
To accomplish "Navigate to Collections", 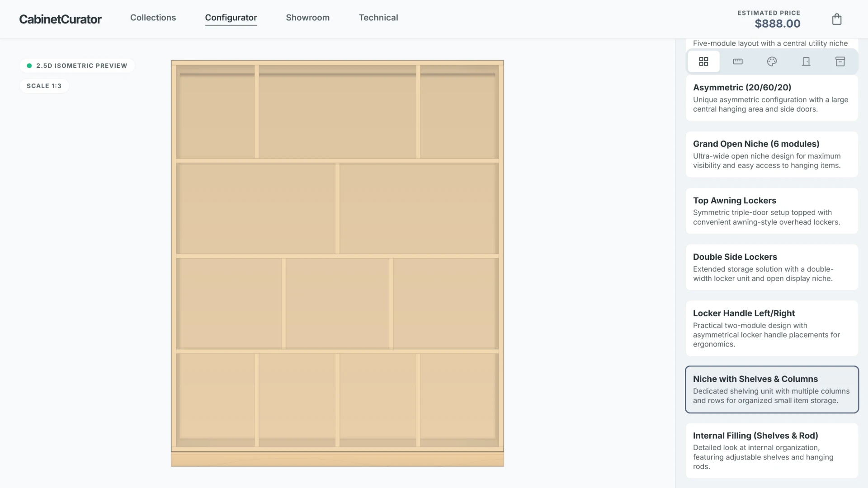I will [x=153, y=18].
